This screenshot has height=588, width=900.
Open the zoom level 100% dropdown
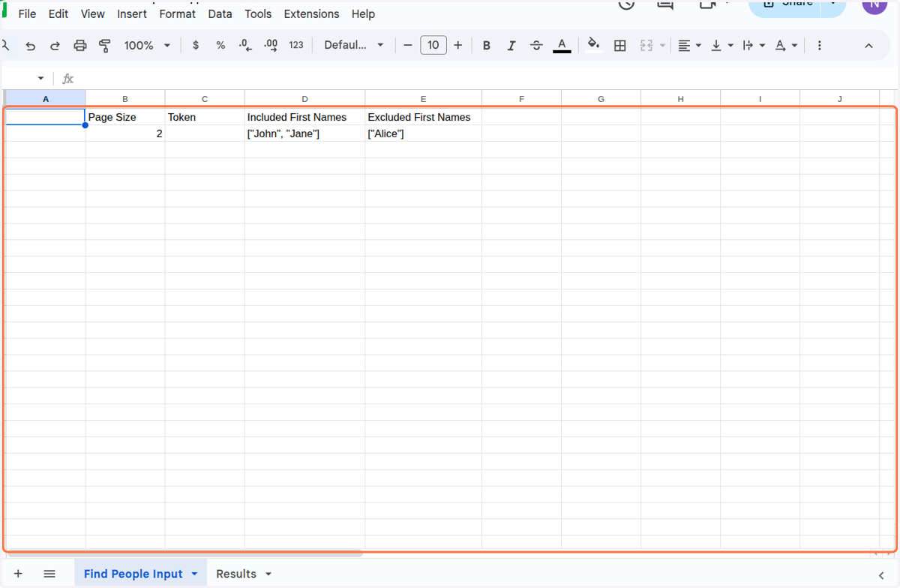pos(147,45)
